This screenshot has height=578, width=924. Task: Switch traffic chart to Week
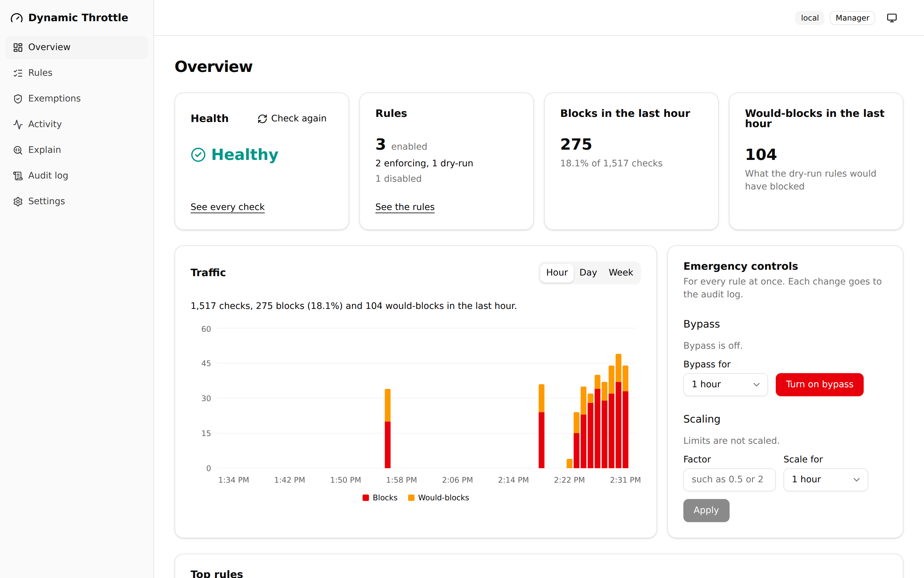coord(621,273)
